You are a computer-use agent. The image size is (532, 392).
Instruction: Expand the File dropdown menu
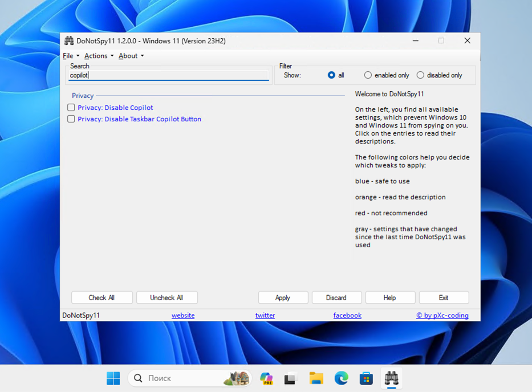71,56
